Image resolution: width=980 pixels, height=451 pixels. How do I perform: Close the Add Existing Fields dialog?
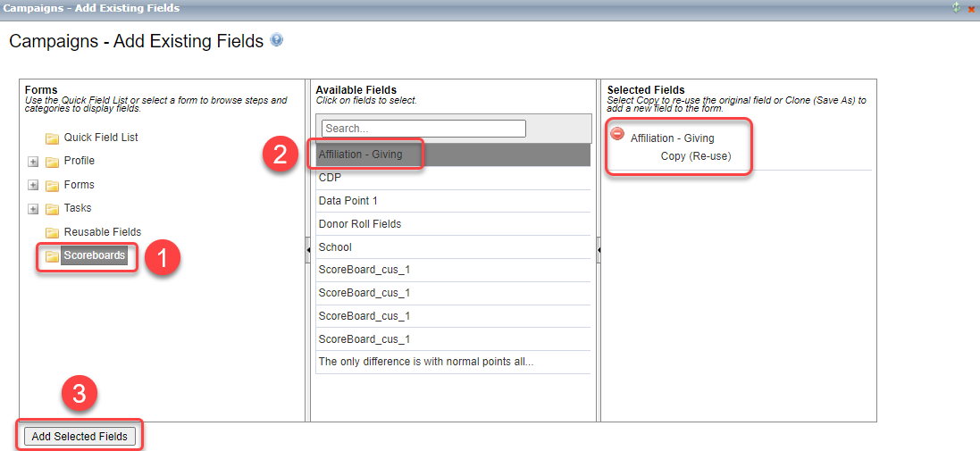coord(971,8)
